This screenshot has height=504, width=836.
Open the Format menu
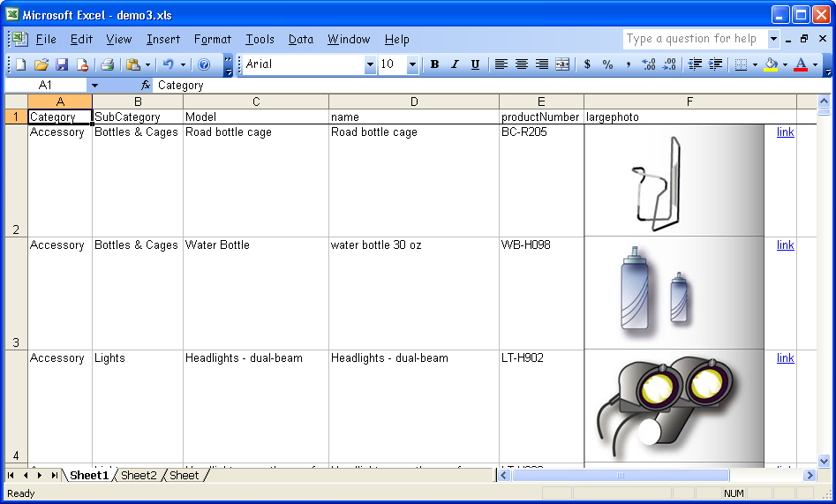[x=212, y=39]
